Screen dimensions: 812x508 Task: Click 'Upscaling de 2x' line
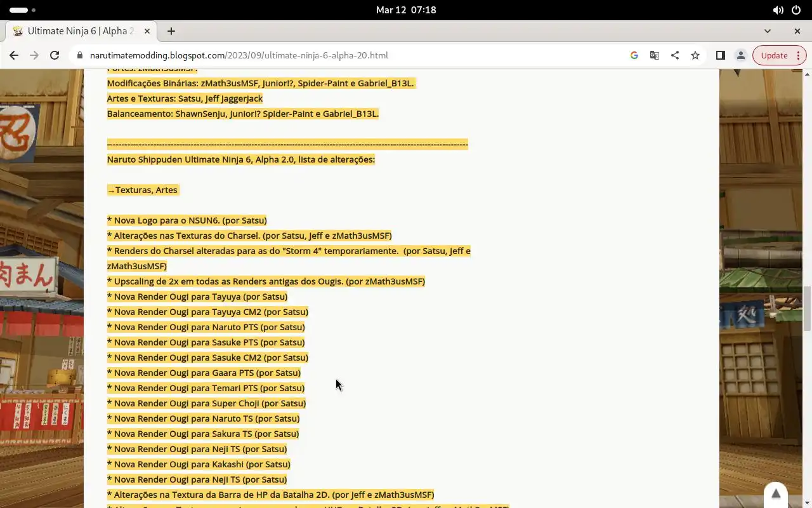(x=266, y=281)
